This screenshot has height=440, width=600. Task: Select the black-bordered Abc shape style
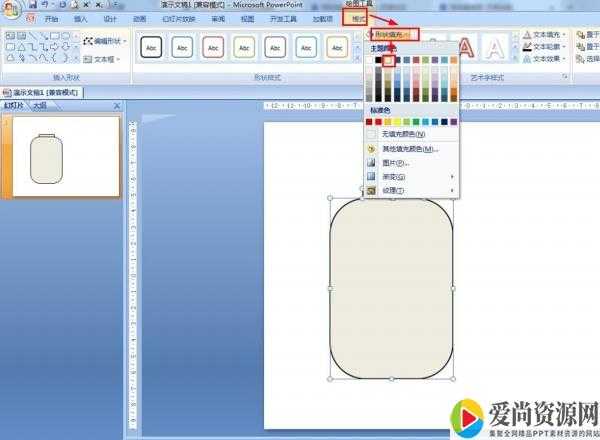pyautogui.click(x=152, y=46)
